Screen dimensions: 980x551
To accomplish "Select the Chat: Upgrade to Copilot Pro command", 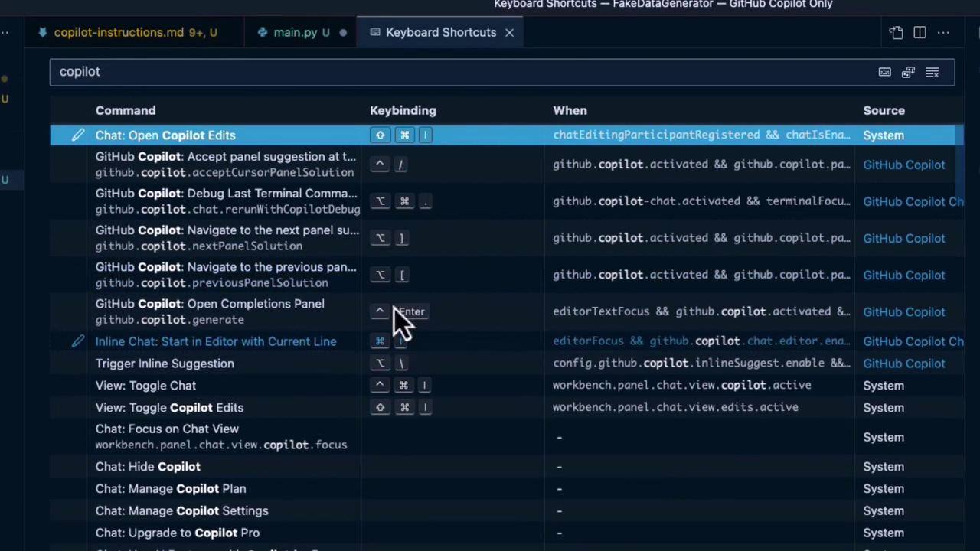I will 178,533.
